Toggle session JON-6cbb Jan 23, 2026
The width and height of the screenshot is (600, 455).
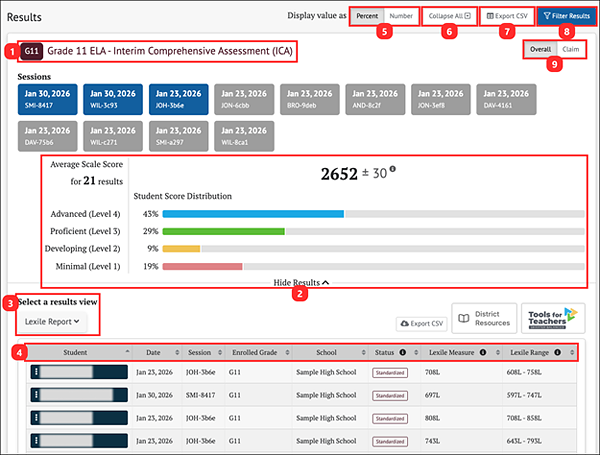[x=244, y=99]
